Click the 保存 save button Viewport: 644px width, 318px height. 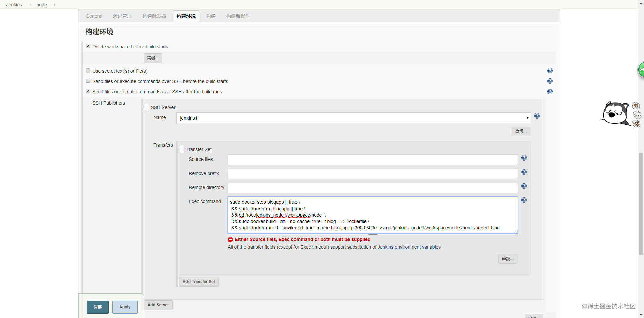[98, 307]
